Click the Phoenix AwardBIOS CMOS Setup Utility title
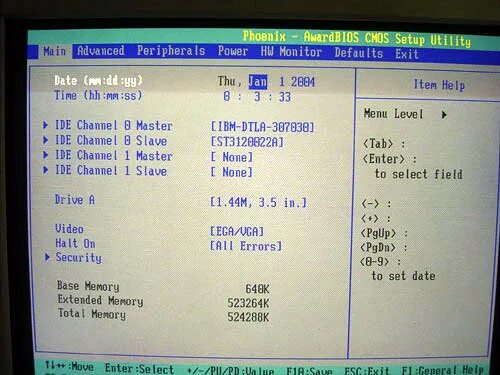The height and width of the screenshot is (375, 500). 357,38
